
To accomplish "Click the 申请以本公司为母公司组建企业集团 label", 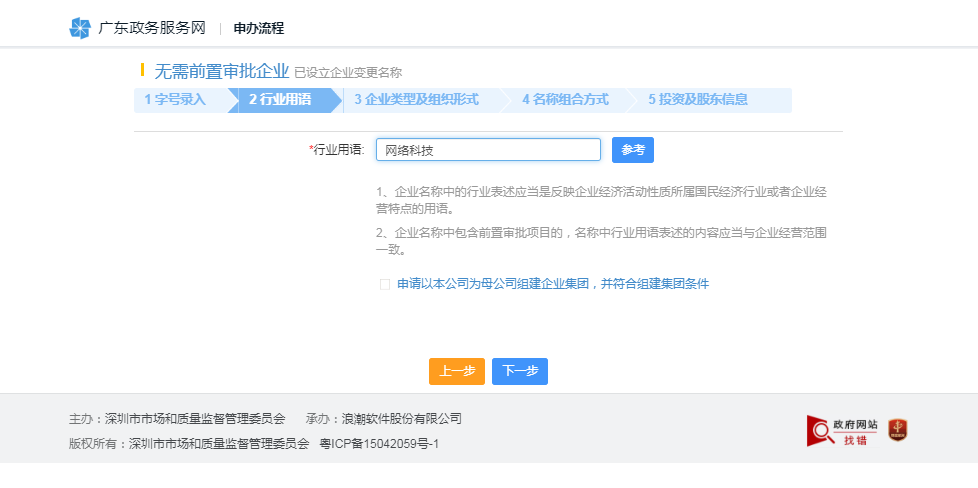I will click(552, 284).
